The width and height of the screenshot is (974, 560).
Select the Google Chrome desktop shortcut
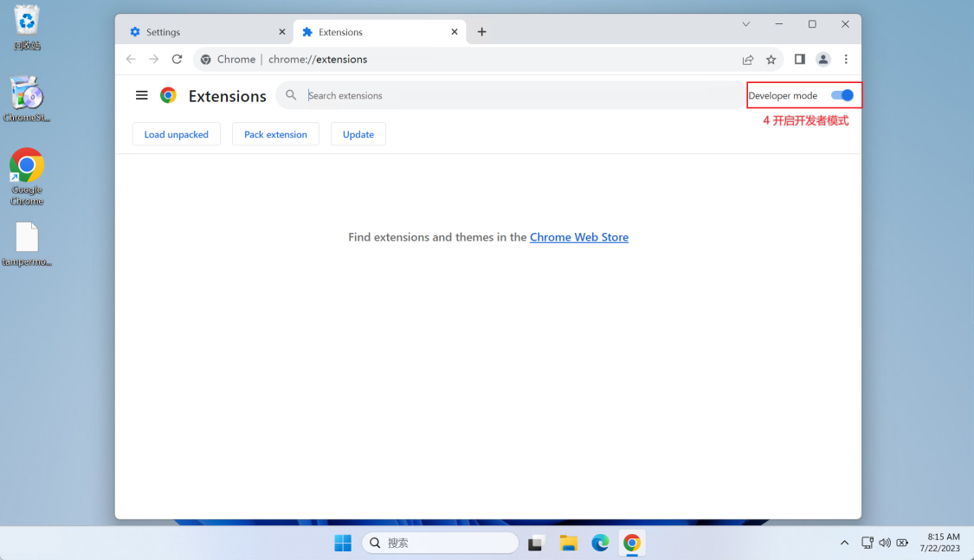coord(27,177)
